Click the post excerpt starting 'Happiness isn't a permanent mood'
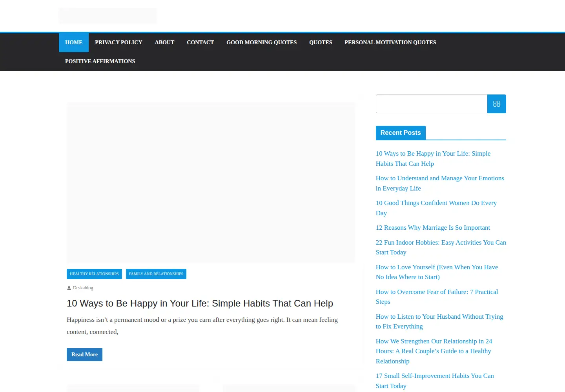The width and height of the screenshot is (565, 392). pyautogui.click(x=202, y=326)
